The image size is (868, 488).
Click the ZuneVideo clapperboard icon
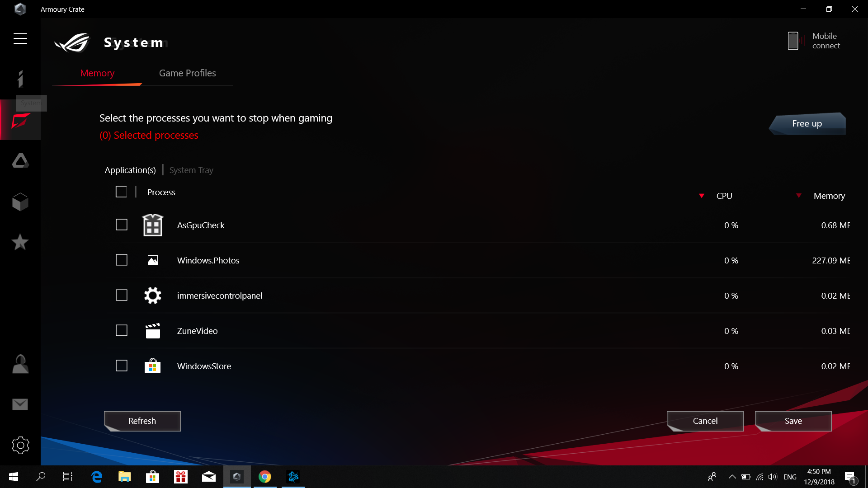pos(153,331)
